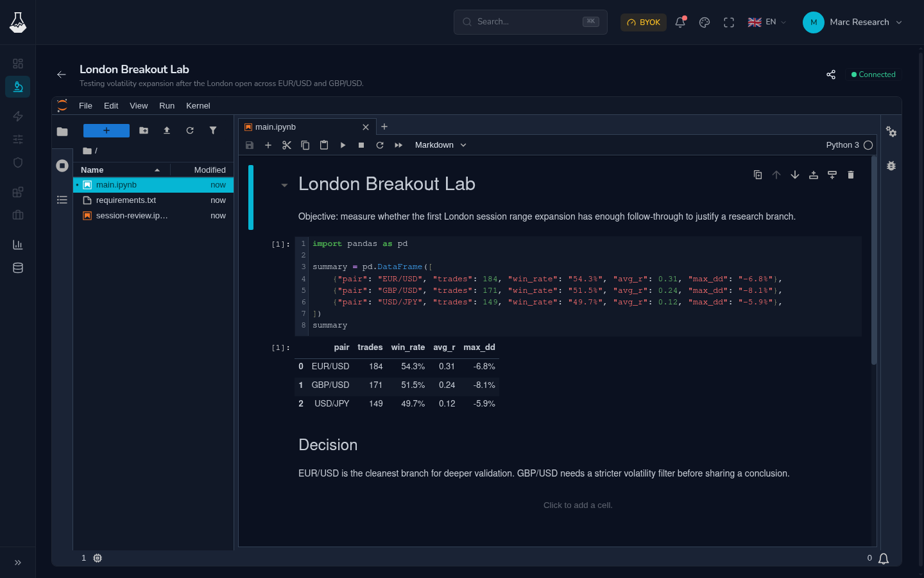
Task: Click the lab flask logo icon
Action: (18, 22)
